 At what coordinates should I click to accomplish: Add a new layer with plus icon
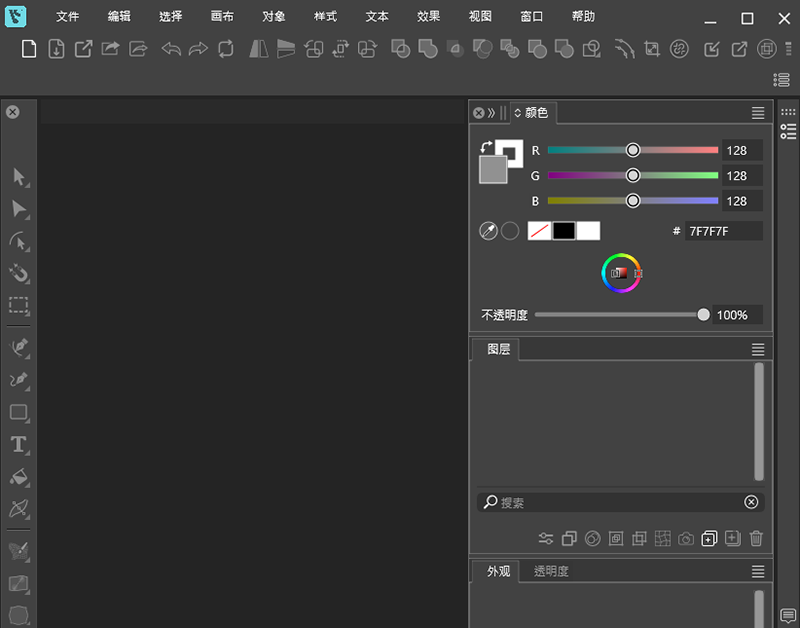click(733, 538)
